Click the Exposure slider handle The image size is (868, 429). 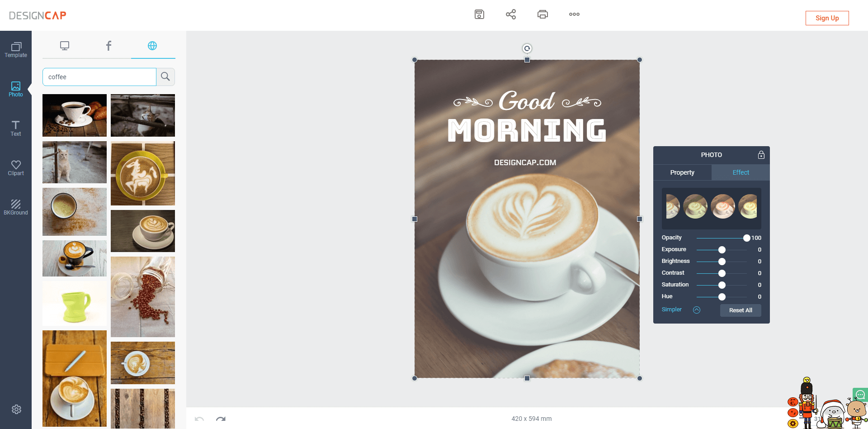[722, 250]
